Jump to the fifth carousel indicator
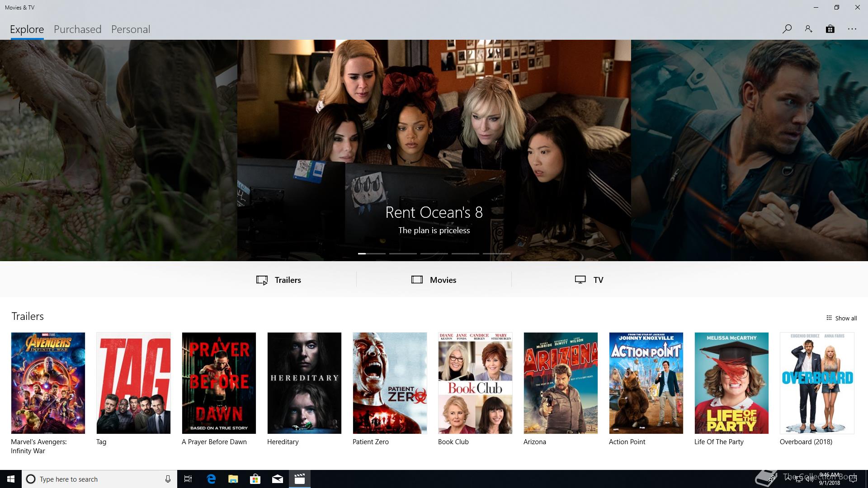This screenshot has height=488, width=868. 496,253
